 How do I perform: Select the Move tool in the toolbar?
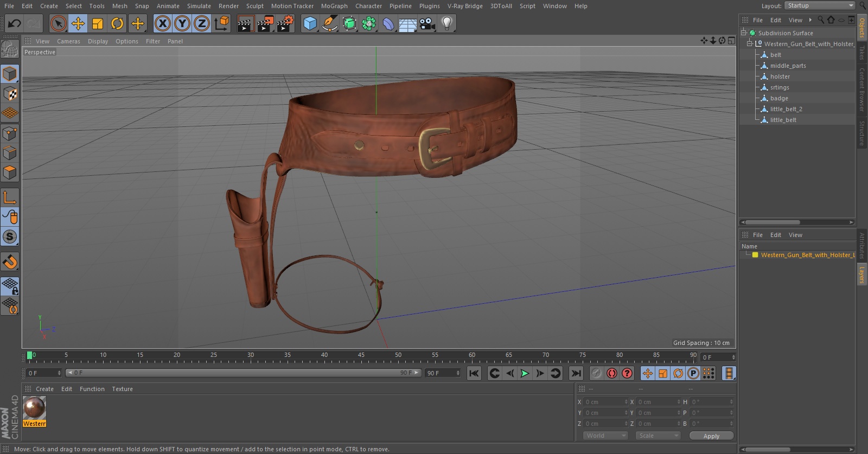point(78,23)
